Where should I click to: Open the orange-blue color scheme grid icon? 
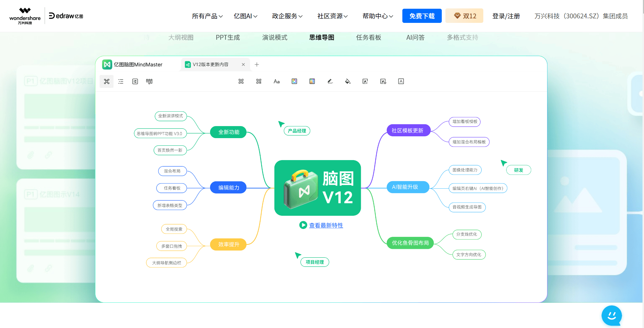(312, 82)
